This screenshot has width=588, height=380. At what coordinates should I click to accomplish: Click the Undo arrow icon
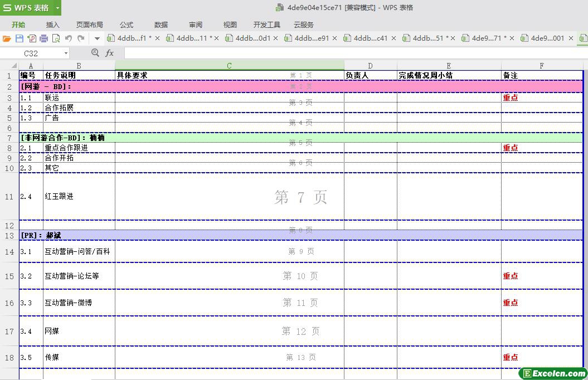[69, 38]
